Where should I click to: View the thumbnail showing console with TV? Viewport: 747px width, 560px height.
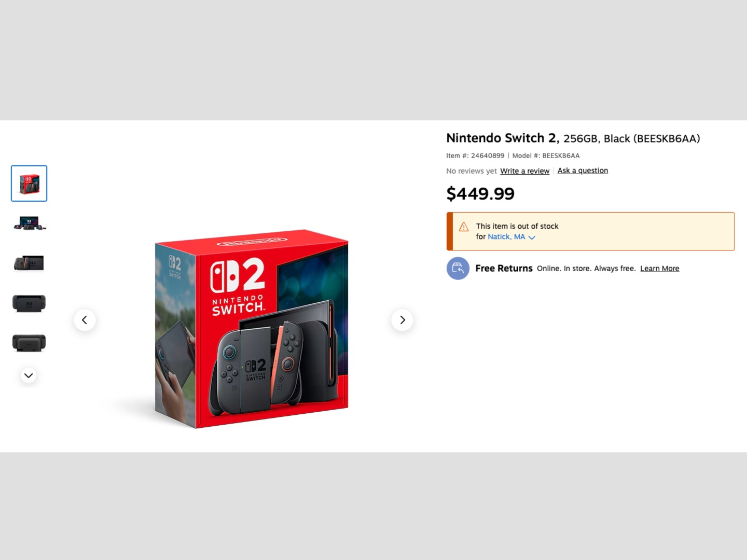[29, 223]
